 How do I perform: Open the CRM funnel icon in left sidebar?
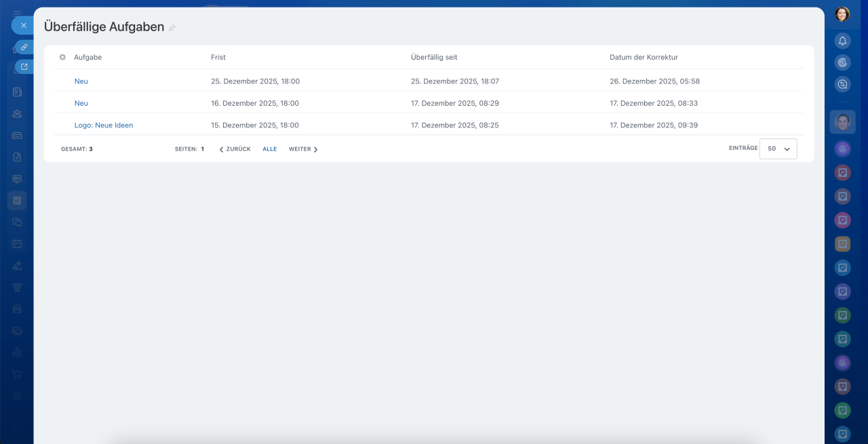tap(17, 287)
